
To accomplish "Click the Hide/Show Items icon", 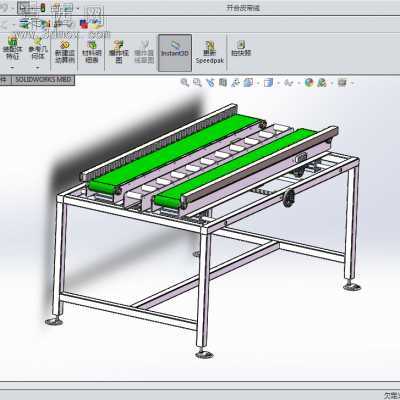I will click(x=289, y=82).
